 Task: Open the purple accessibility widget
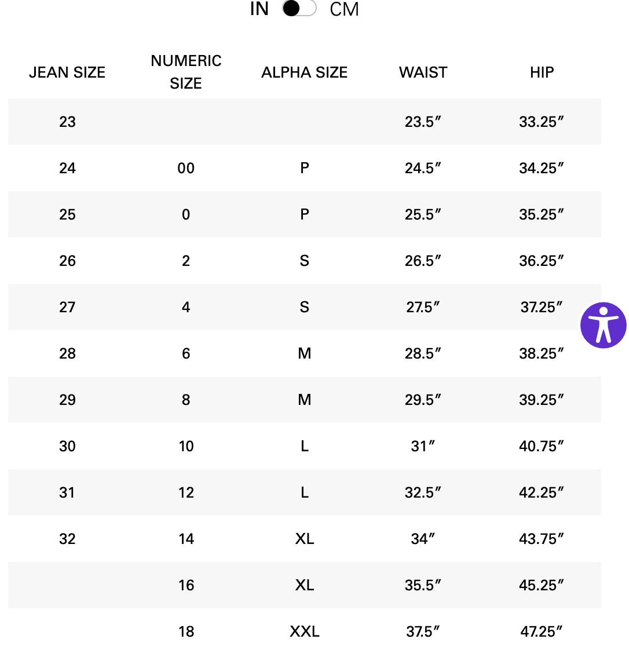[x=603, y=325]
